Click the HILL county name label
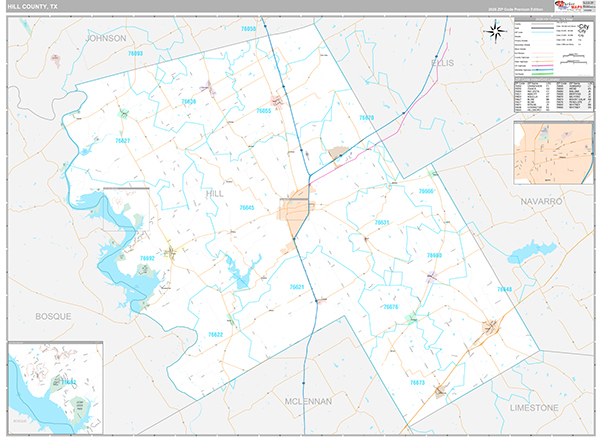Image resolution: width=600 pixels, height=437 pixels. point(216,192)
